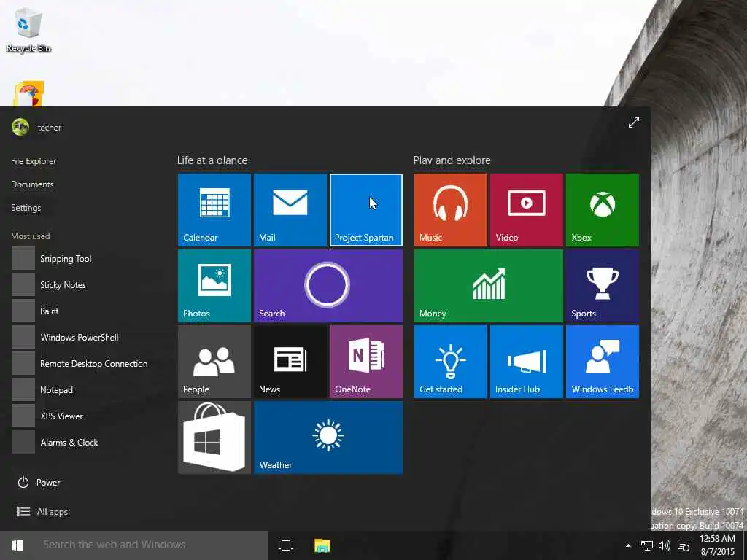This screenshot has height=560, width=747.
Task: Open the Calendar tile
Action: coord(214,210)
